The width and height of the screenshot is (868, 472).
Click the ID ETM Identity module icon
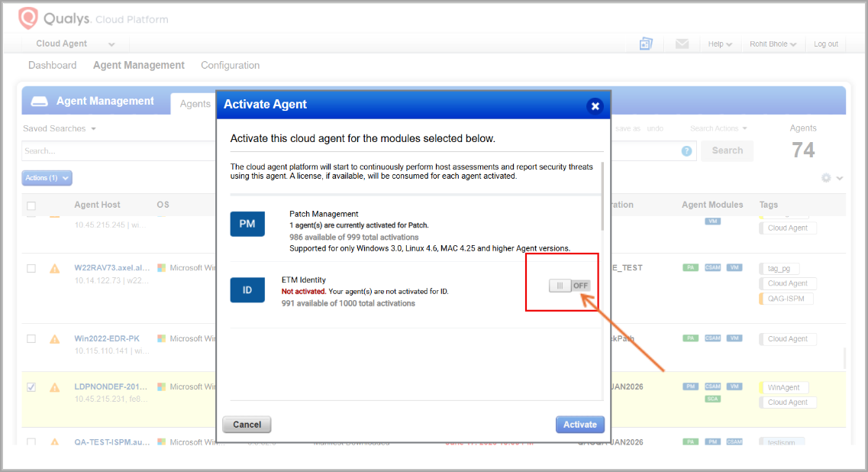[247, 289]
